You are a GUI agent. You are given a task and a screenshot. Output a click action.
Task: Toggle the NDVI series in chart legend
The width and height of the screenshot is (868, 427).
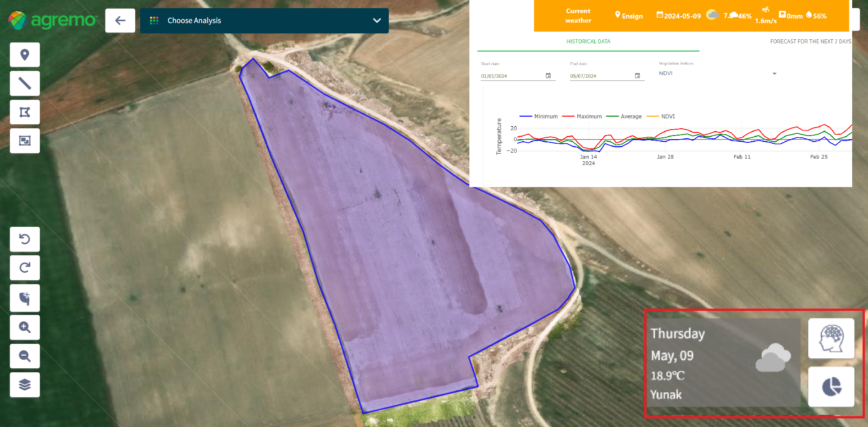661,117
